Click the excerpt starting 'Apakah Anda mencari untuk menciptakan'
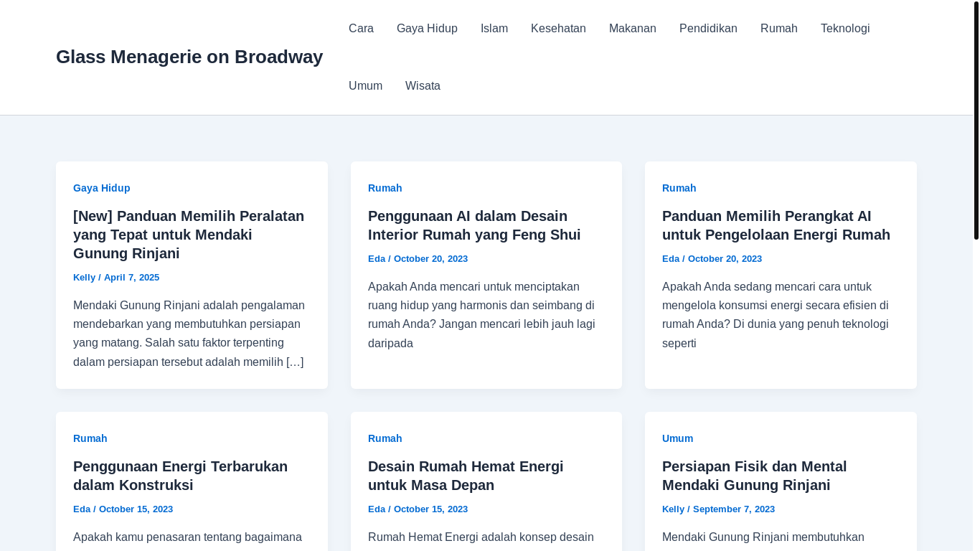The width and height of the screenshot is (980, 551). coord(481,315)
